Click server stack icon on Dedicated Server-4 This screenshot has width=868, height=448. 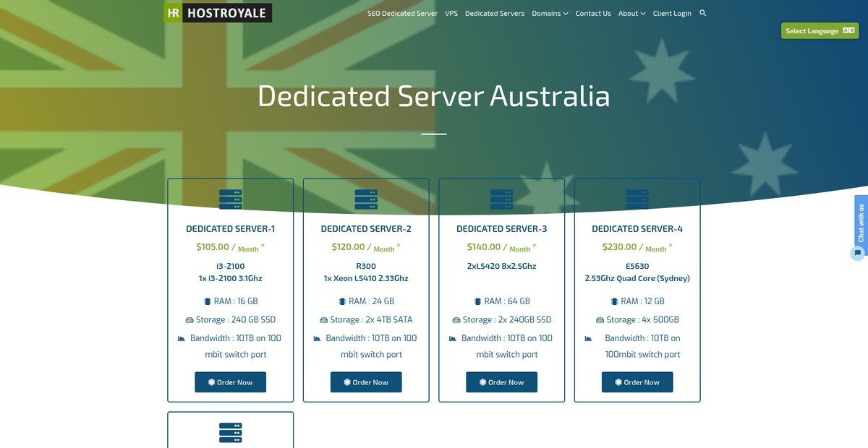[637, 199]
